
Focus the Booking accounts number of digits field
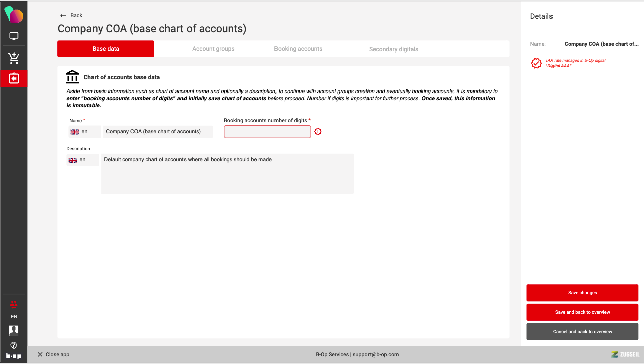pyautogui.click(x=267, y=132)
